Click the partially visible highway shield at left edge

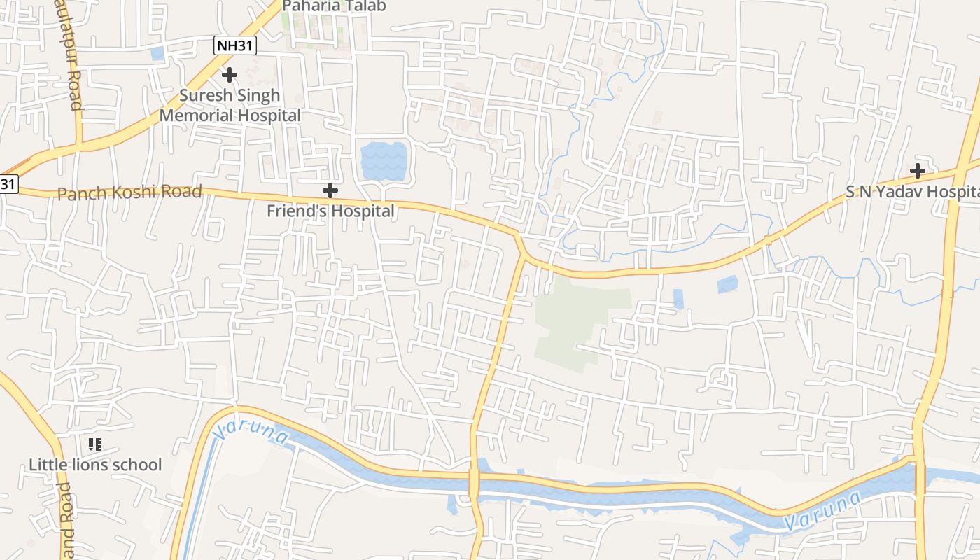[8, 184]
